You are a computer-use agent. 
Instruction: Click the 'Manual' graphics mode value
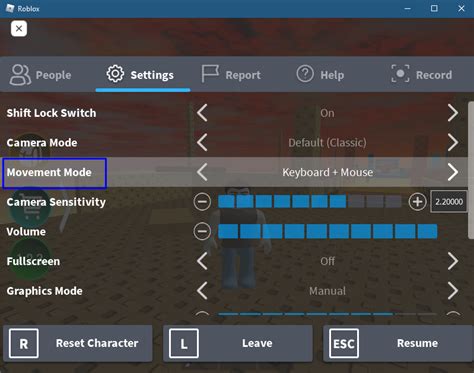pyautogui.click(x=327, y=291)
